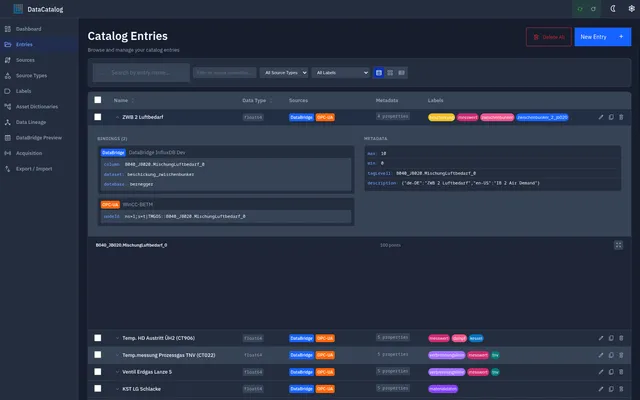
Task: Click purple label on KST LG Schlacke row
Action: click(x=443, y=389)
